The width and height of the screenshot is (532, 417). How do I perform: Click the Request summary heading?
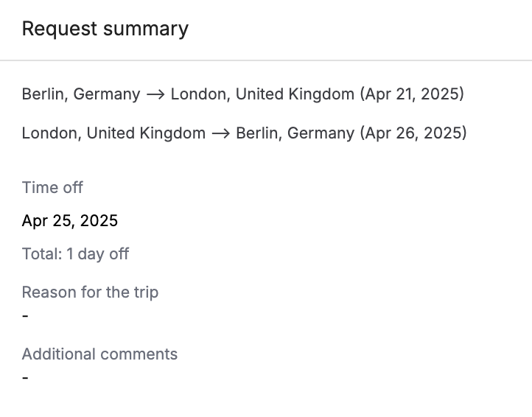click(x=105, y=29)
